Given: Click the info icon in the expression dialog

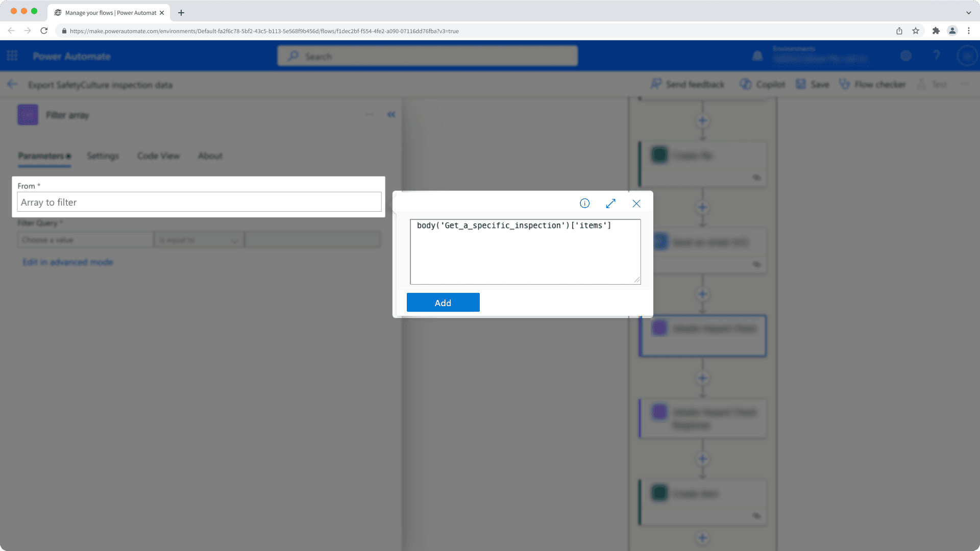Looking at the screenshot, I should (584, 203).
